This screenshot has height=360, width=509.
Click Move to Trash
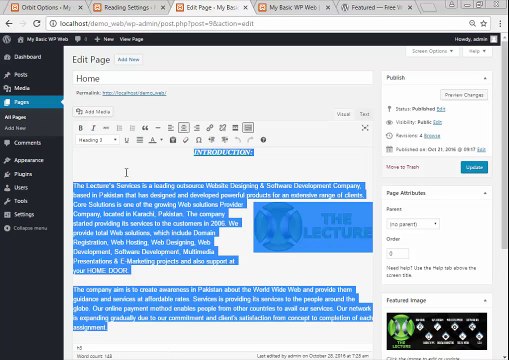click(x=402, y=167)
